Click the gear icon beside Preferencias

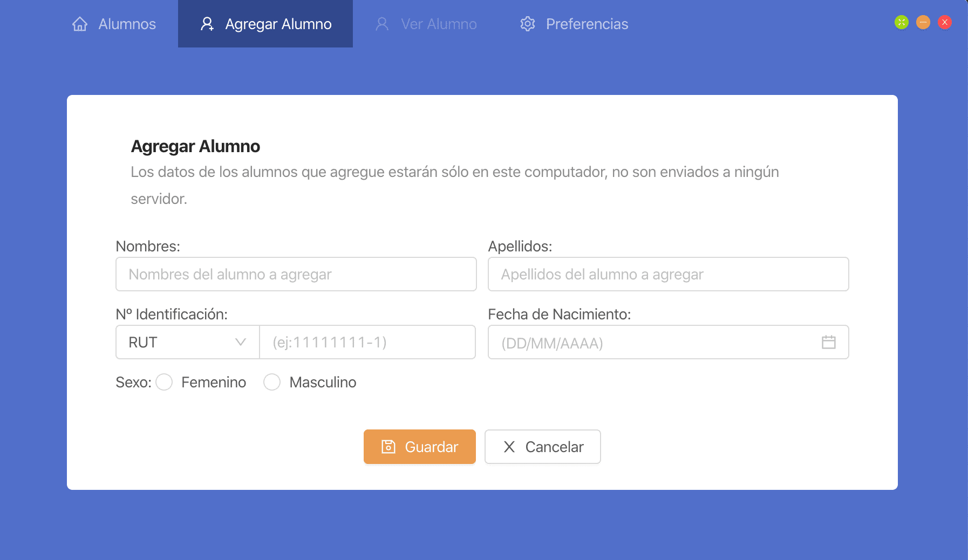pos(527,24)
